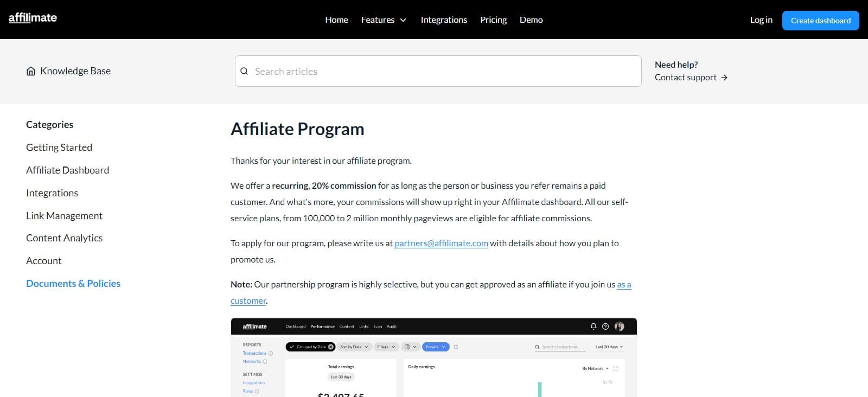Click Transactions under Reports
This screenshot has height=397, width=868.
[254, 353]
